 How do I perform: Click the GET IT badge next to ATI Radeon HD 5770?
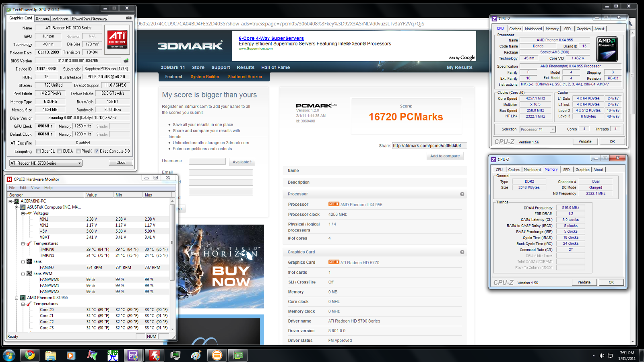coord(334,262)
